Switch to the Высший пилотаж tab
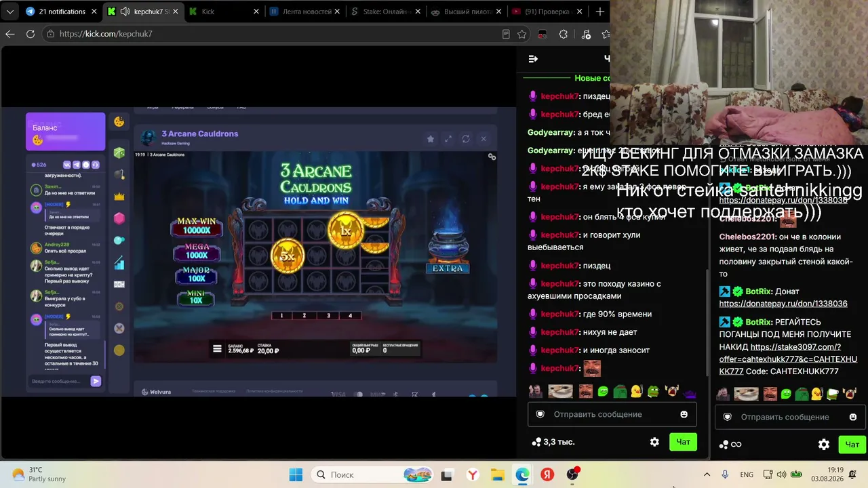This screenshot has height=488, width=868. (x=467, y=12)
